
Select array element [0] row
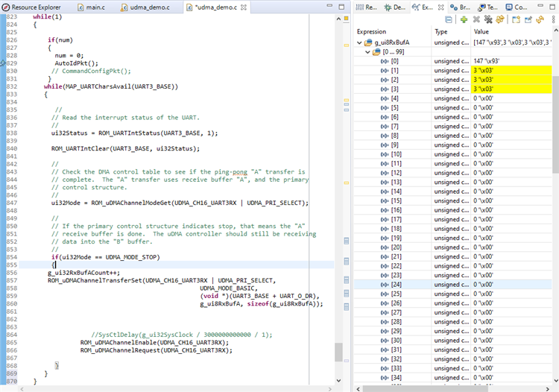[452, 61]
